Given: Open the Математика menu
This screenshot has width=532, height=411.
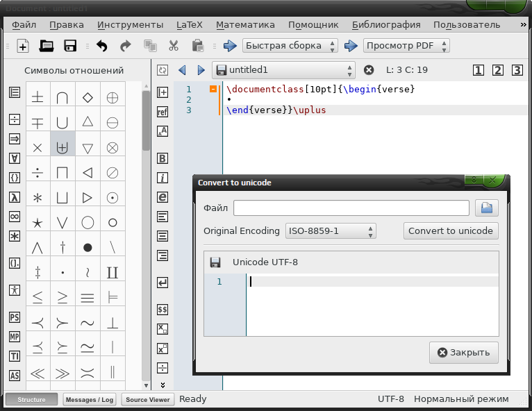Looking at the screenshot, I should click(245, 25).
